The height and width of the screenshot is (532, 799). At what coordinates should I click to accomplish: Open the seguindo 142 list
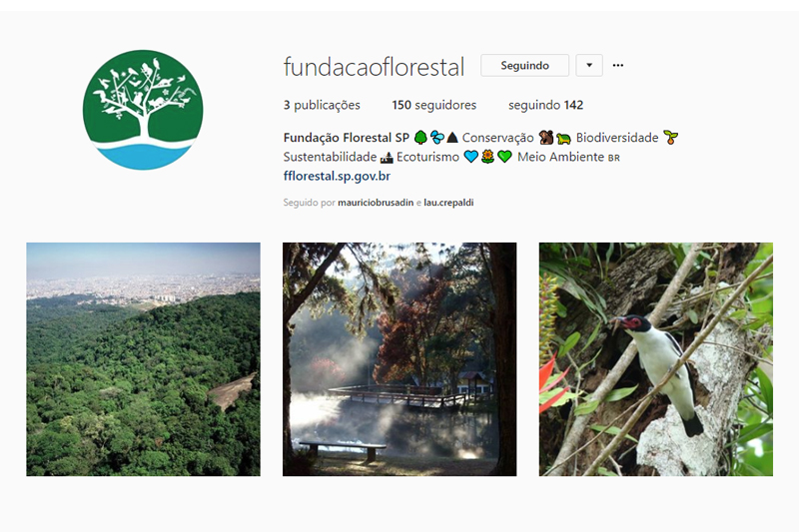click(545, 105)
